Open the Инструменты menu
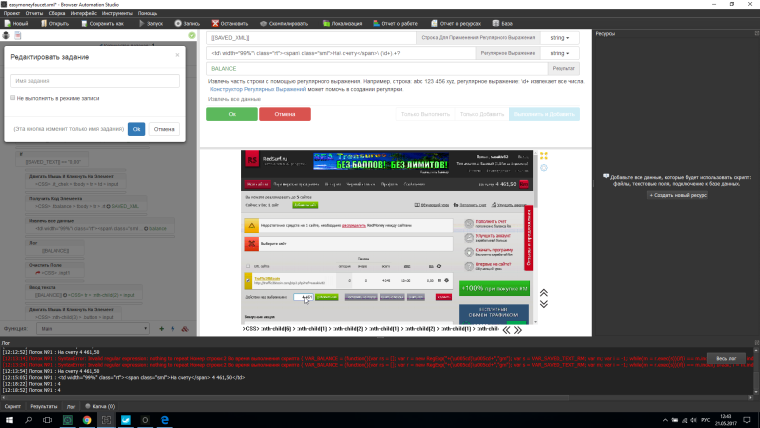 116,13
